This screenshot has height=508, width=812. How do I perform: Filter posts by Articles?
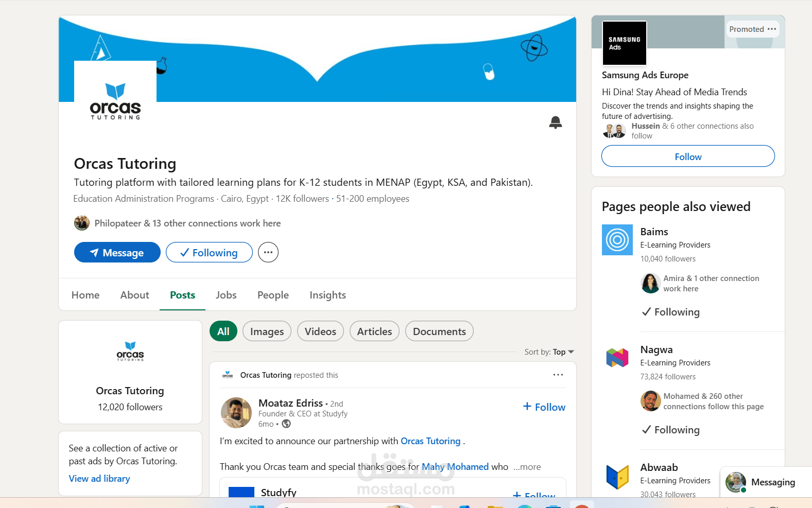374,331
